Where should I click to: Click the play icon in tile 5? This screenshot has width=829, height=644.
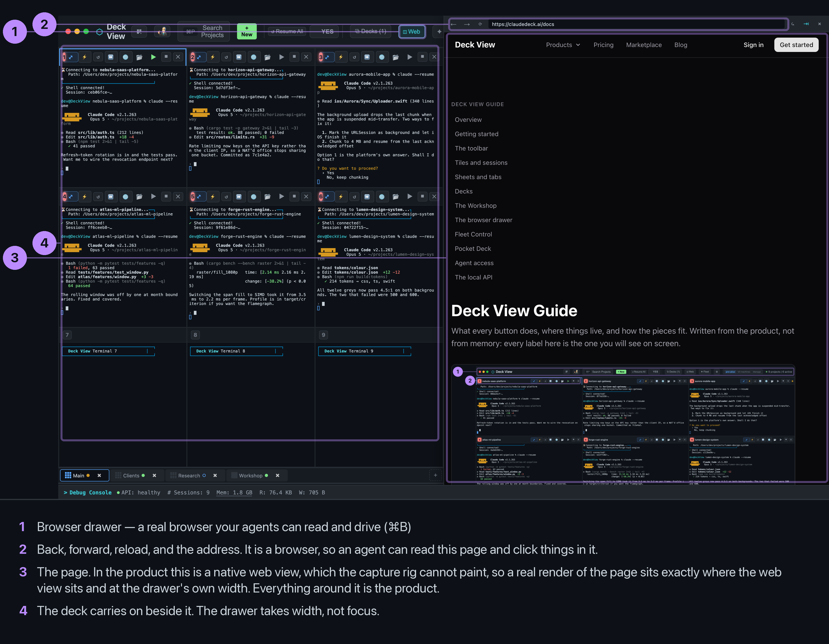[281, 197]
